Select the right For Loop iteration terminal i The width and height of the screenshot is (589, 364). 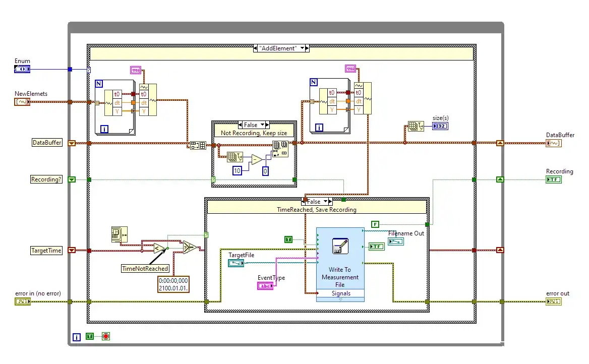pyautogui.click(x=319, y=128)
